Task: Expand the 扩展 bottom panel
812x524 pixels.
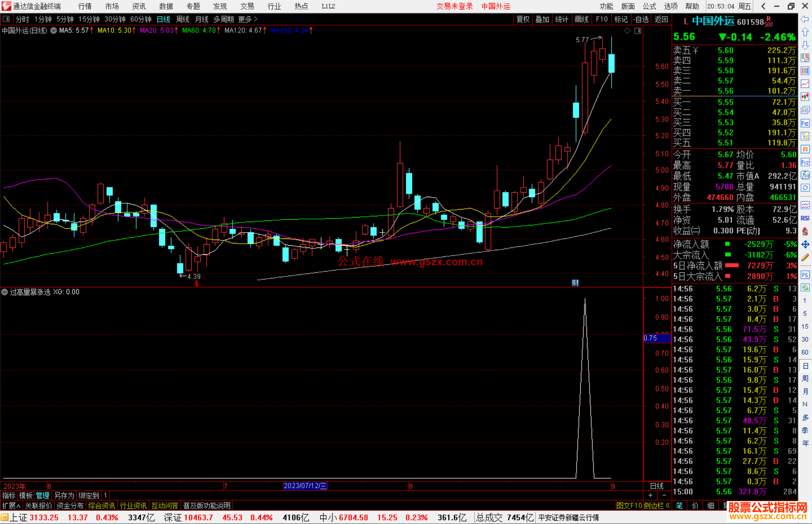Action: (11, 506)
